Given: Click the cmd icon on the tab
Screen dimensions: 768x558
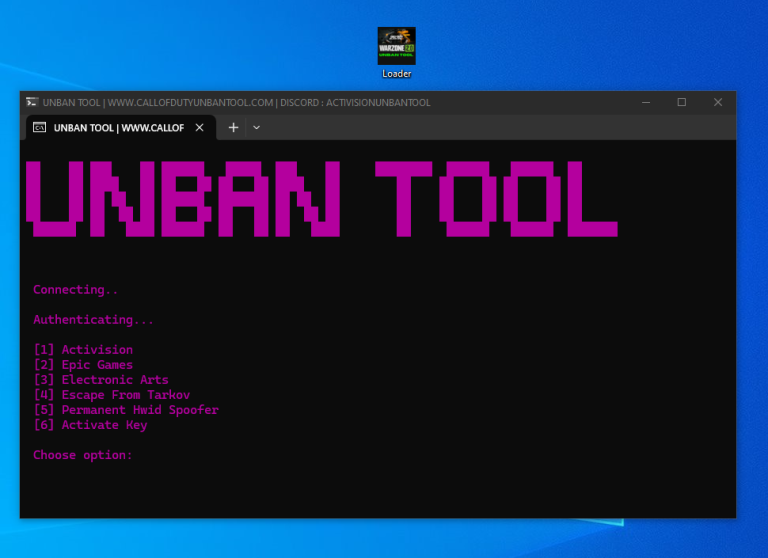Looking at the screenshot, I should click(x=39, y=127).
